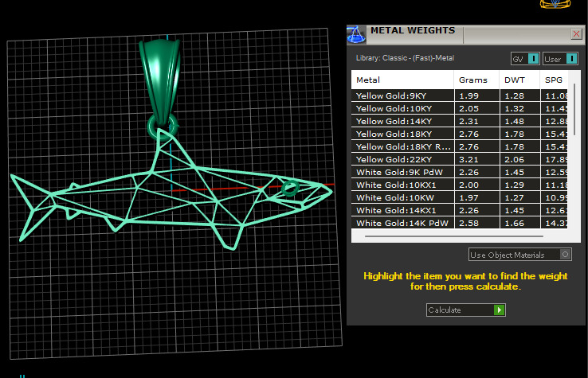Screen dimensions: 588x378
Task: Click the Library: Classic - (Fast)-Metal label
Action: click(x=405, y=58)
